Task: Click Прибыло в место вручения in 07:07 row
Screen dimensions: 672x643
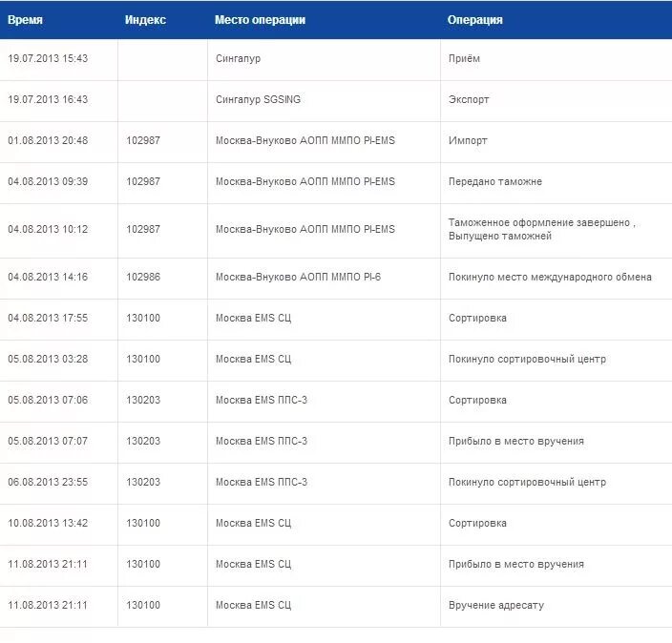Action: 516,442
